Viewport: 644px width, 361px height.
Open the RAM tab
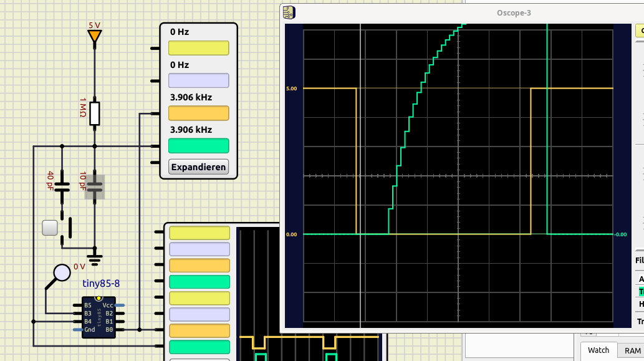click(633, 351)
